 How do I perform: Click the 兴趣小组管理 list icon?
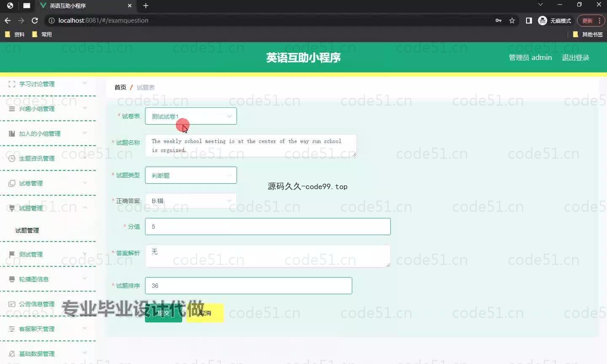point(12,109)
